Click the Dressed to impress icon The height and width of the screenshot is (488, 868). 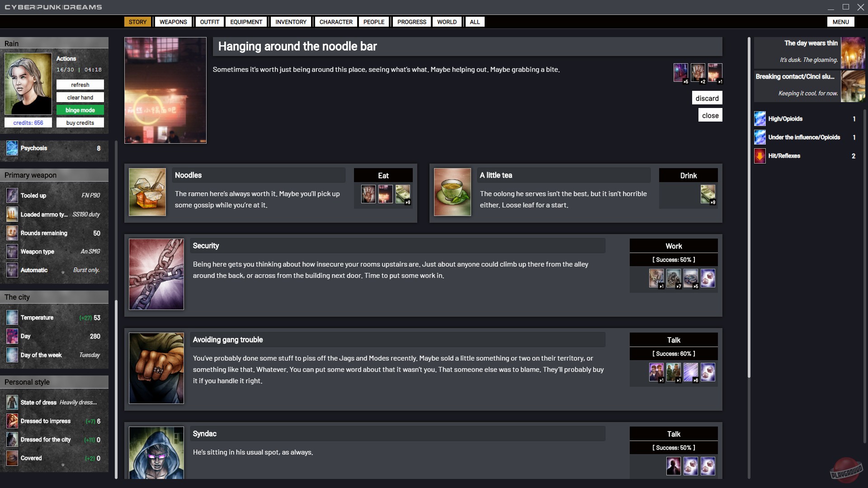pyautogui.click(x=12, y=421)
